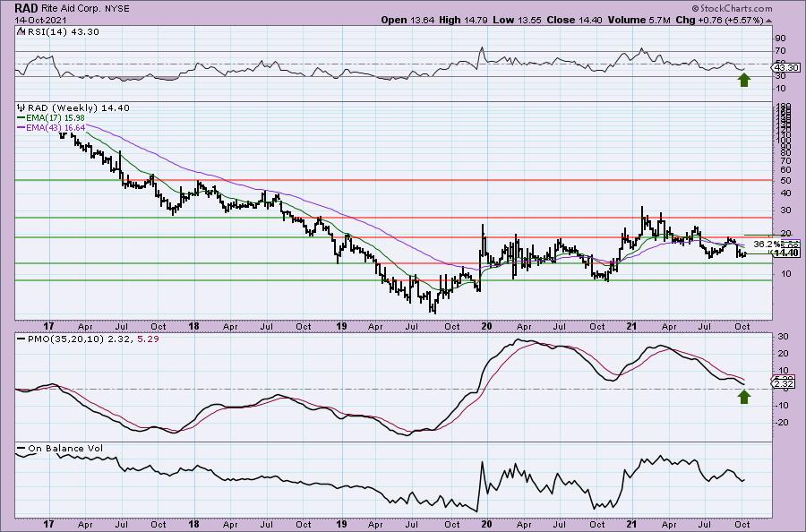The height and width of the screenshot is (532, 806).
Task: Click the black On Balance Vol legend line
Action: click(x=21, y=449)
